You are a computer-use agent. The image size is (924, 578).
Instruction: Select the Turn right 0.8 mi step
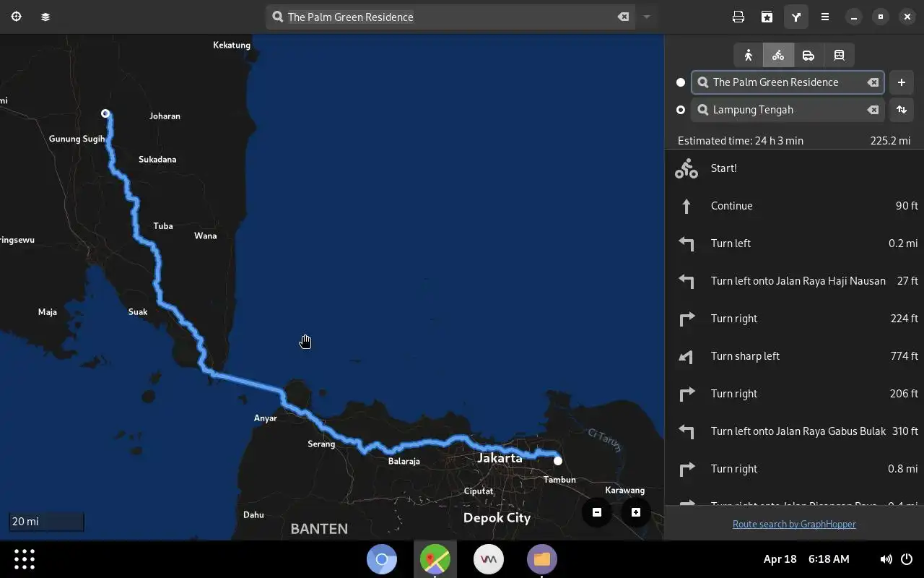[x=794, y=469]
